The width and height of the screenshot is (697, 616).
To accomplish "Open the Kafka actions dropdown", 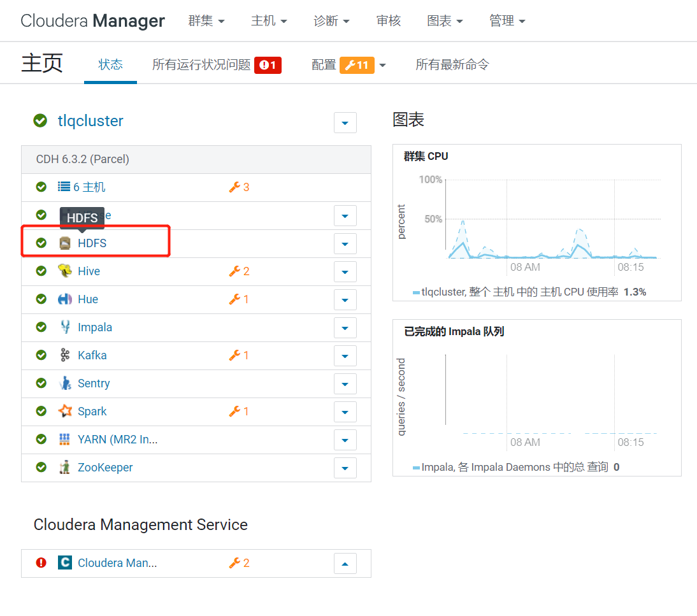I will coord(345,355).
